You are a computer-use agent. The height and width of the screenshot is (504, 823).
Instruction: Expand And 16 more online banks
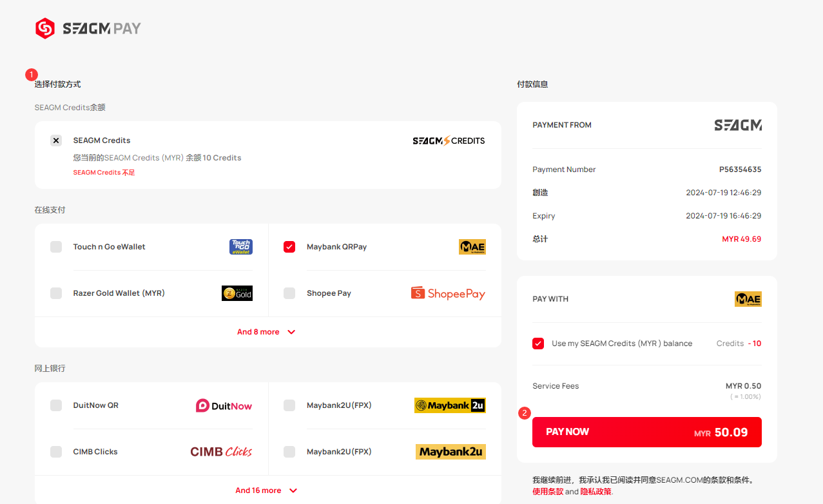267,490
